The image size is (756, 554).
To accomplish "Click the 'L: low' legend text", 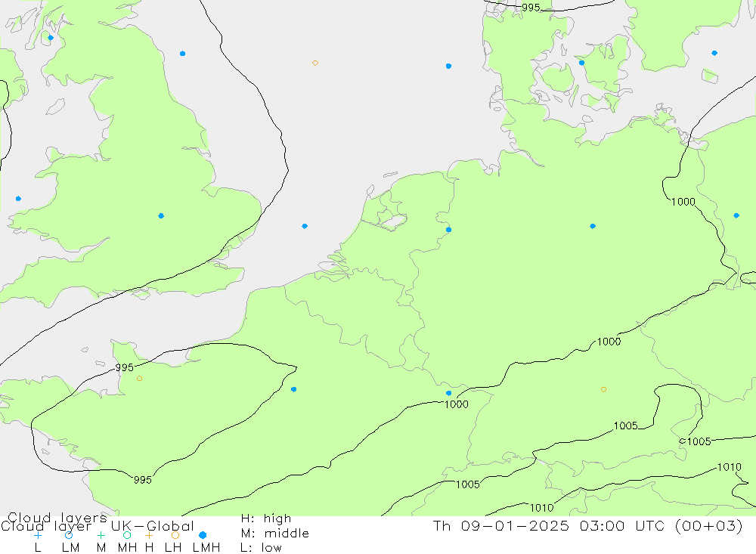I will [261, 548].
